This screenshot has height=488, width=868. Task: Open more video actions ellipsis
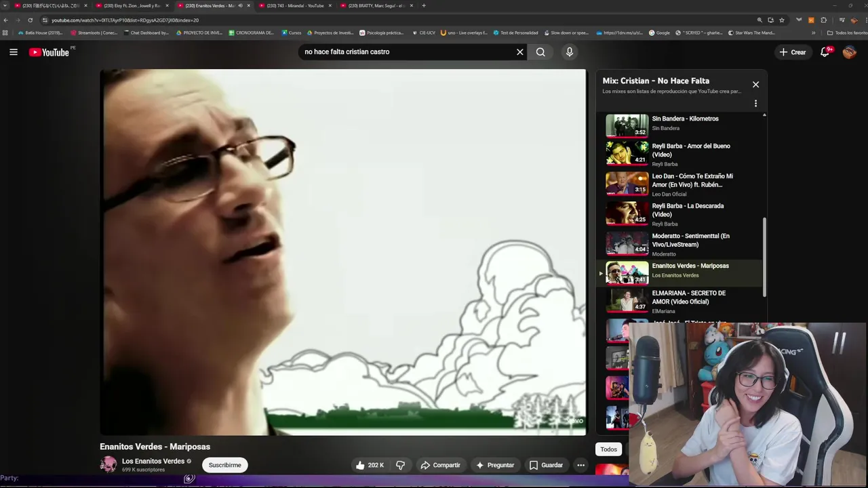tap(580, 465)
